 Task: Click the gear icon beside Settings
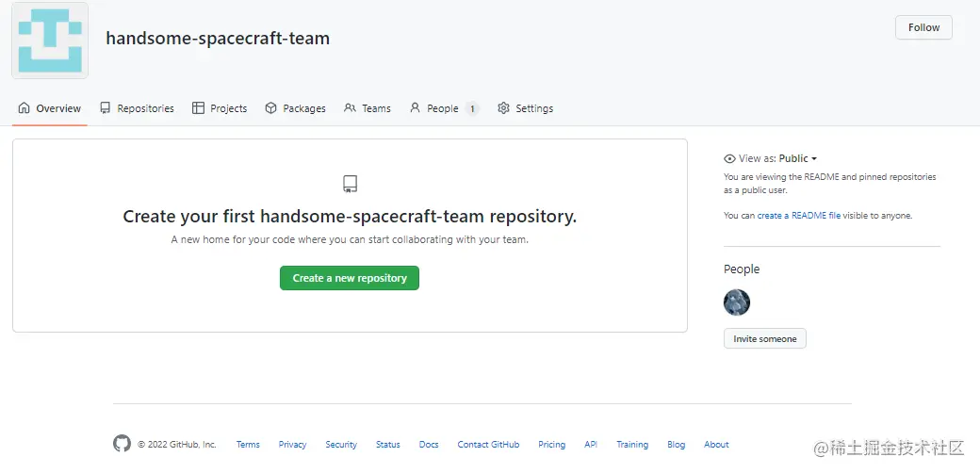504,108
